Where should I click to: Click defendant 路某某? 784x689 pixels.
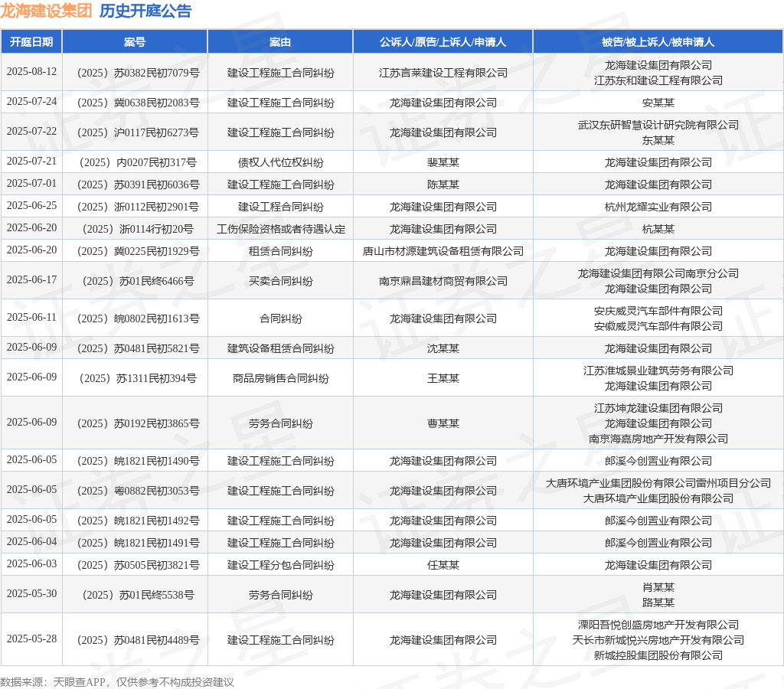pyautogui.click(x=658, y=603)
